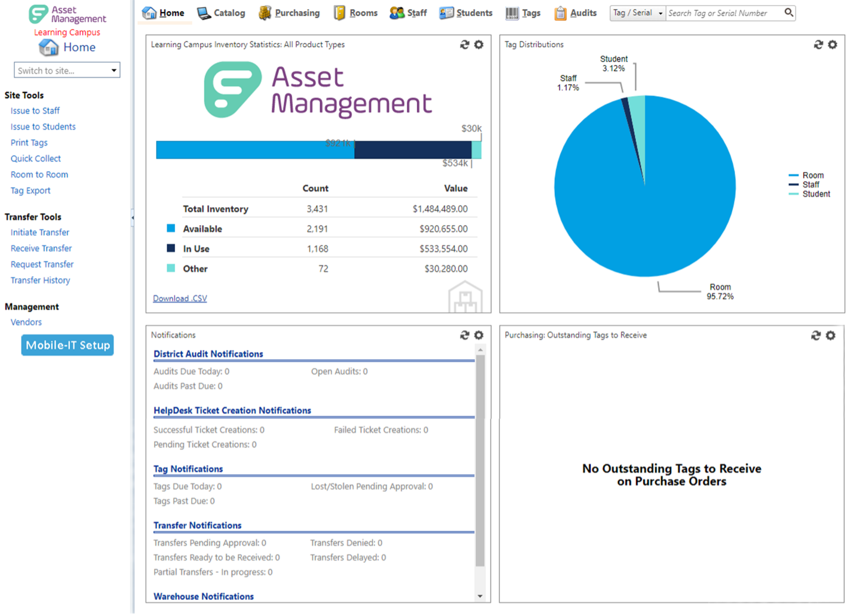This screenshot has height=616, width=854.
Task: Collapse the left sidebar panel arrow
Action: coord(132,218)
